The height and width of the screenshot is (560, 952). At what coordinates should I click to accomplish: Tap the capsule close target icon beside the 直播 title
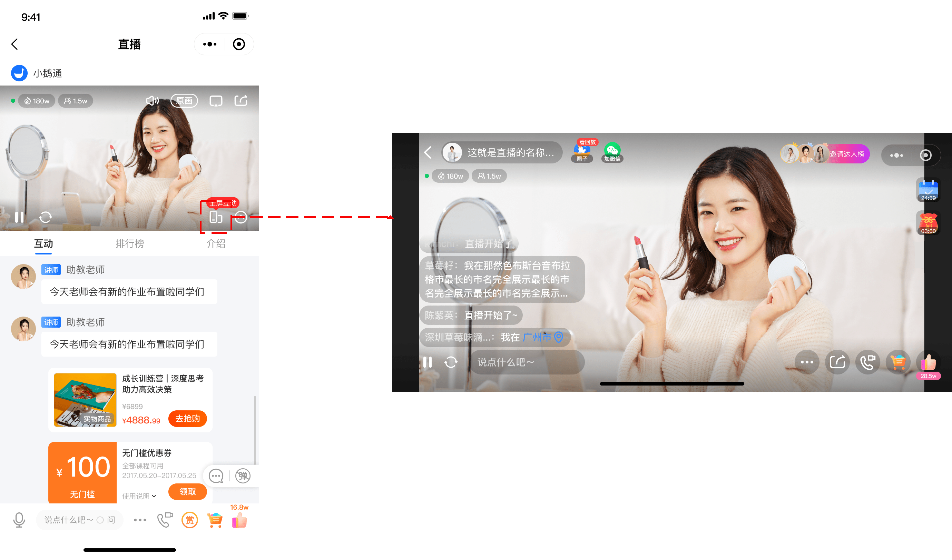click(x=239, y=44)
